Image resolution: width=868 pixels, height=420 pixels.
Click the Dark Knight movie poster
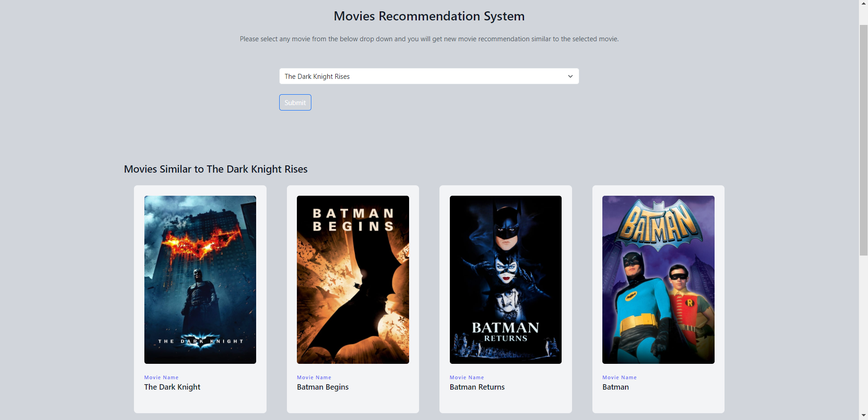coord(200,279)
